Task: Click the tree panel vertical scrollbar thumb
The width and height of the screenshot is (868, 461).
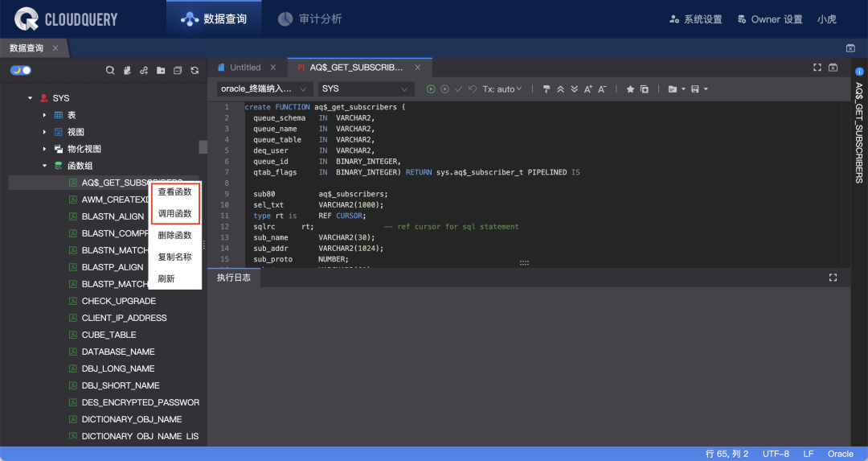Action: 203,147
